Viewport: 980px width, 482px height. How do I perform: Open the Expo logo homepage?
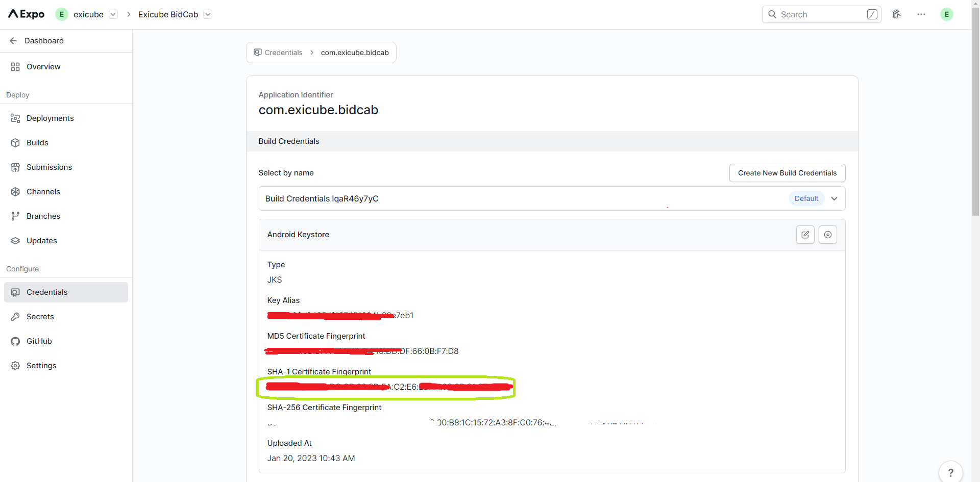[25, 14]
